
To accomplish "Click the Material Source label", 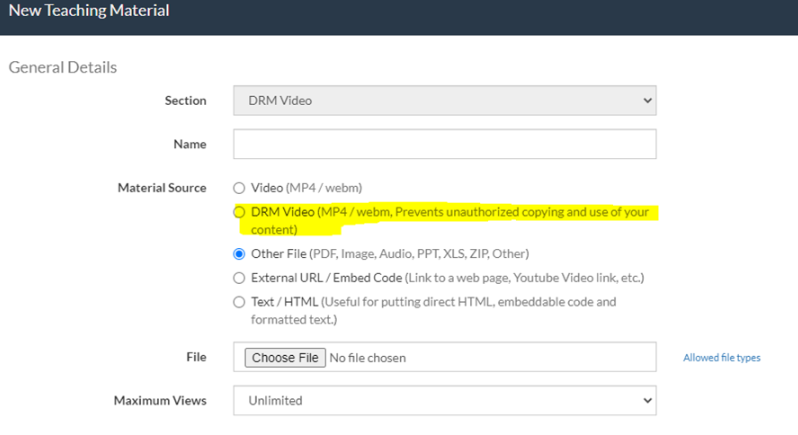I will tap(162, 188).
